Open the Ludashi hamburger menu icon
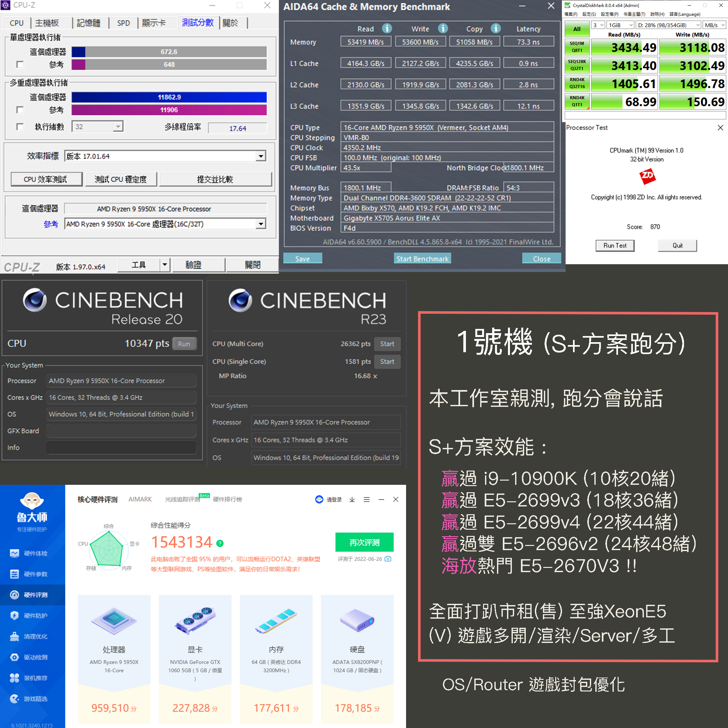Screen dimensions: 728x728 click(x=367, y=499)
